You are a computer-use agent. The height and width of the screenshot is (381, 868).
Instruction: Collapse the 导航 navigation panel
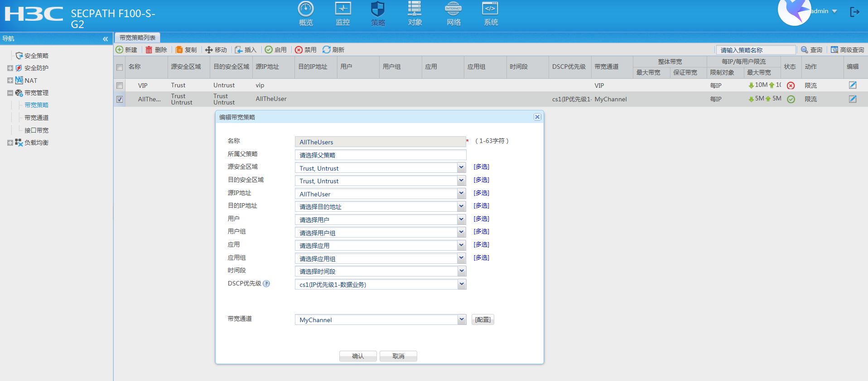click(106, 39)
